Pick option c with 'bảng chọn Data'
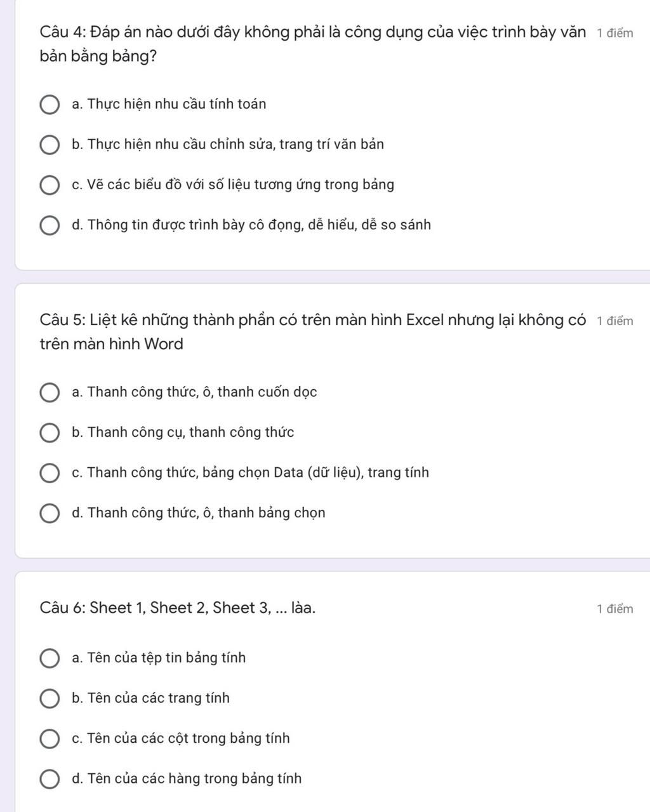This screenshot has height=812, width=650. (50, 473)
